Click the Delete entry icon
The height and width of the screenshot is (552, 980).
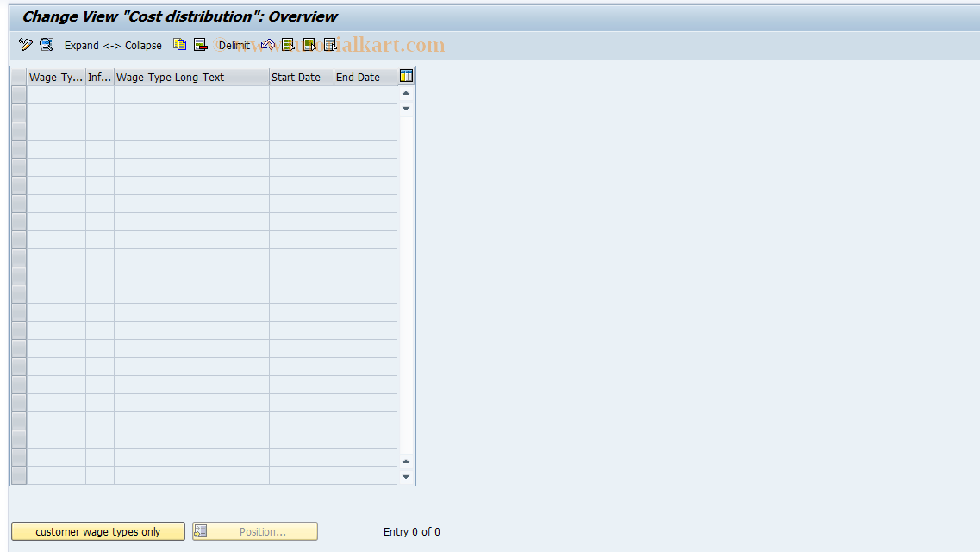click(x=201, y=44)
